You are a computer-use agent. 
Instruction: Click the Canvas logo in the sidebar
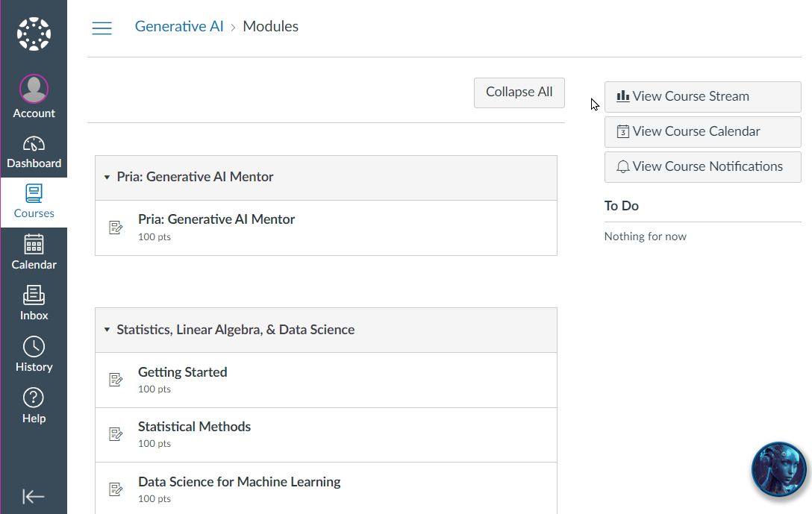[x=34, y=34]
